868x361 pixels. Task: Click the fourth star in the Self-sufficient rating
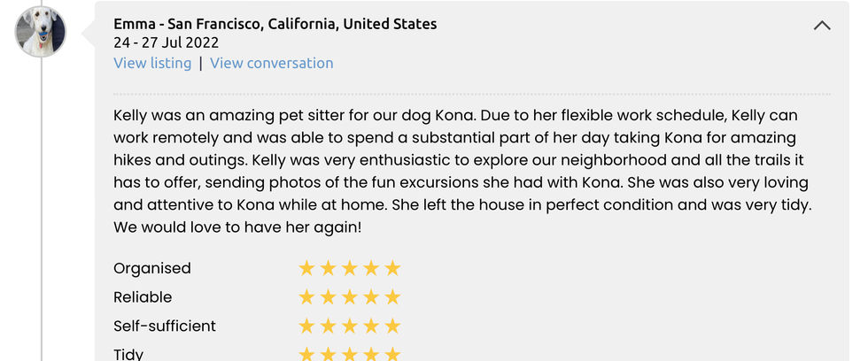(371, 326)
